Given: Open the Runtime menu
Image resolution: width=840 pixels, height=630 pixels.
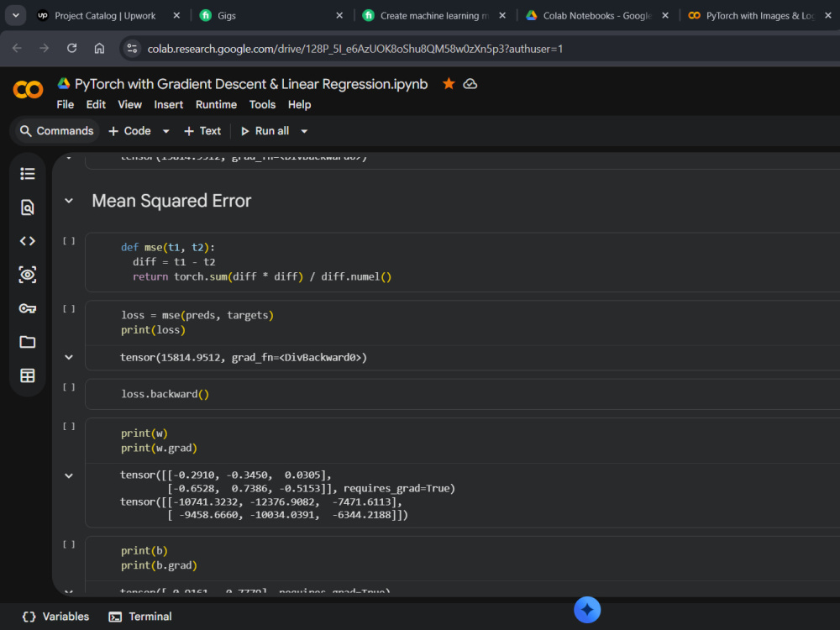Looking at the screenshot, I should click(216, 104).
